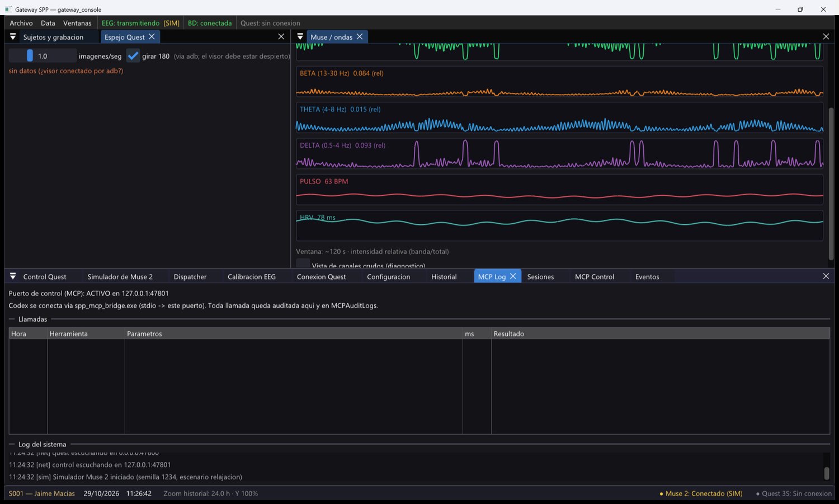Image resolution: width=839 pixels, height=504 pixels.
Task: Click the Resultado column header
Action: pyautogui.click(x=661, y=334)
